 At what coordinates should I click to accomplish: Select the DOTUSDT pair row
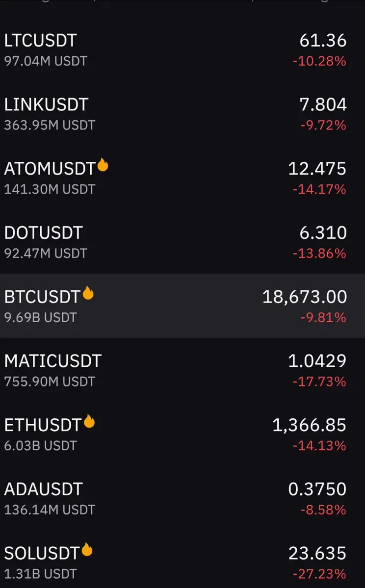point(182,242)
